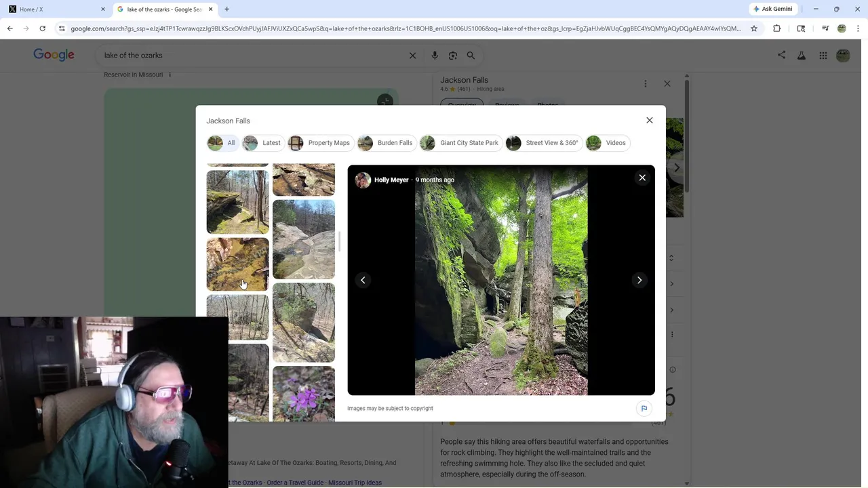Open browser extensions puzzle icon
Image resolution: width=868 pixels, height=488 pixels.
[x=777, y=28]
